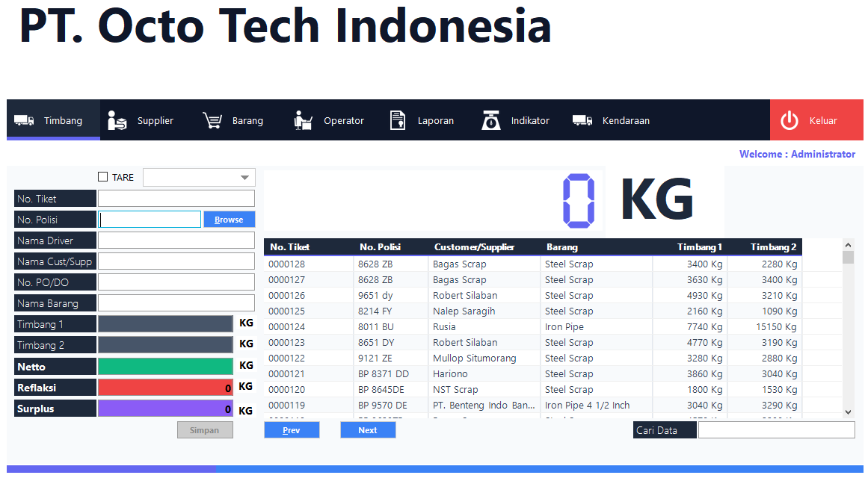868x478 pixels.
Task: Click the Browse button
Action: point(230,220)
